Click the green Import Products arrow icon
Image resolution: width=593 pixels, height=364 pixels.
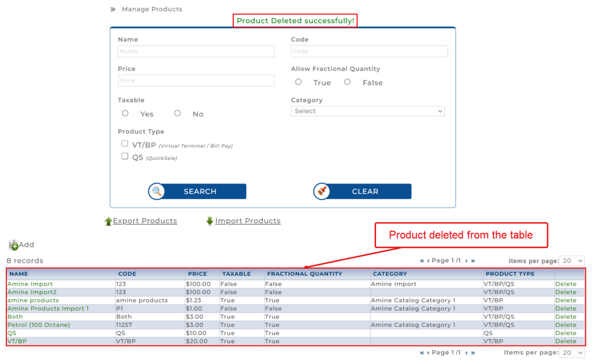coord(210,221)
